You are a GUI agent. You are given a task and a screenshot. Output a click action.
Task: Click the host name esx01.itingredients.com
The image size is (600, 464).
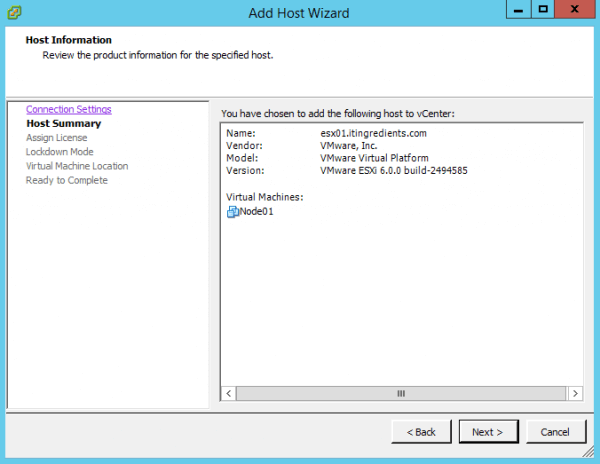pos(373,133)
